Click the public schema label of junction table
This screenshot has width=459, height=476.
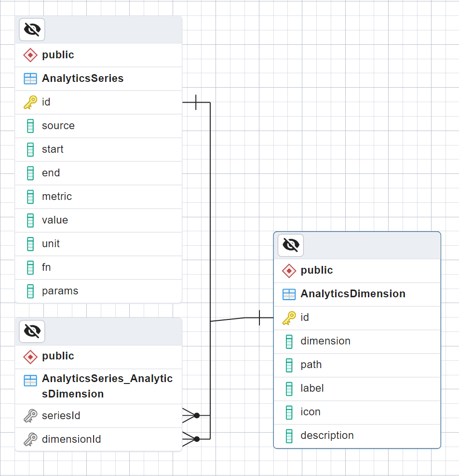pos(58,356)
